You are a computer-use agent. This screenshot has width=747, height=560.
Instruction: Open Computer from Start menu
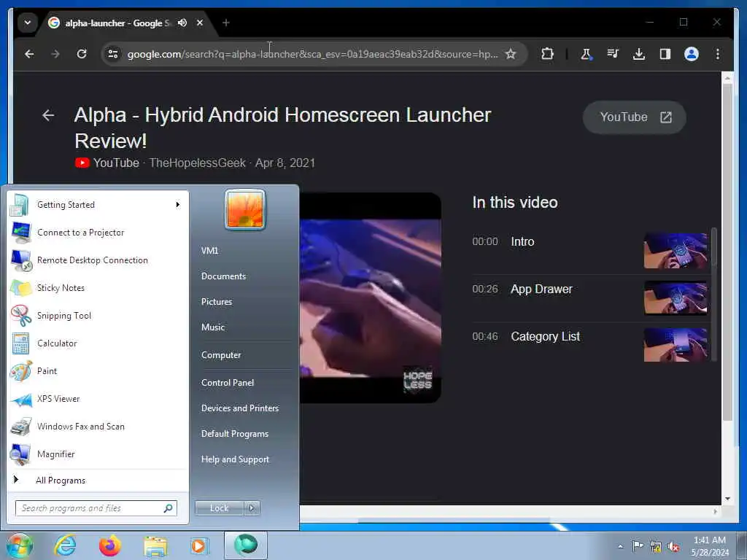[x=244, y=355]
